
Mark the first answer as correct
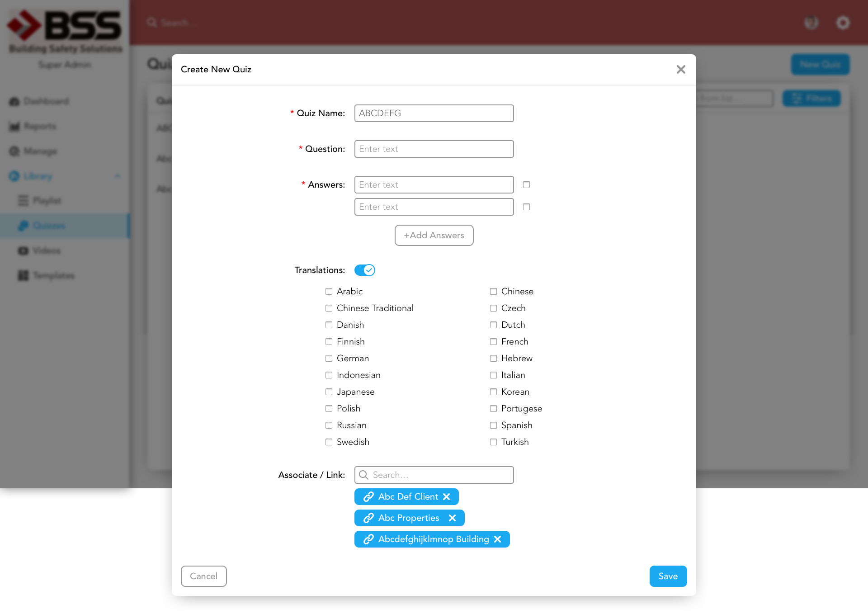tap(526, 184)
